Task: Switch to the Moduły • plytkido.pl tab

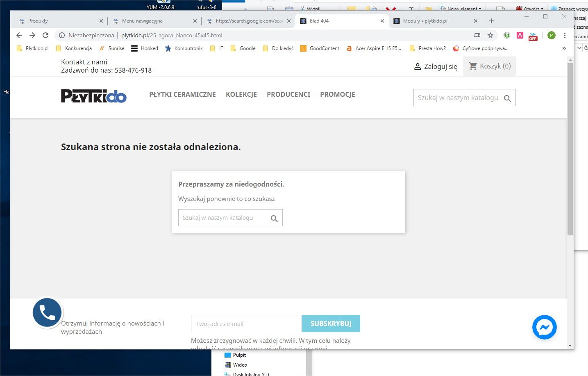Action: point(435,21)
